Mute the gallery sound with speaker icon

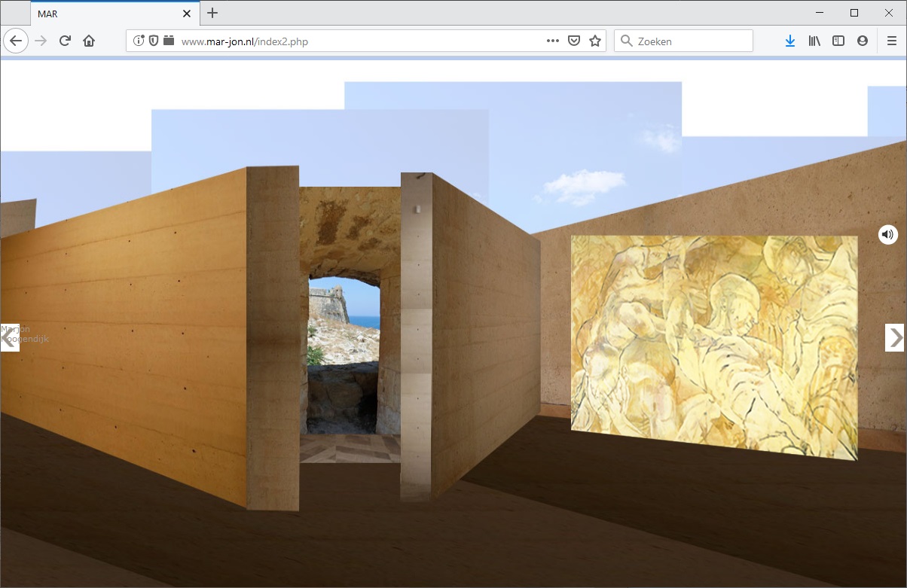[x=888, y=235]
